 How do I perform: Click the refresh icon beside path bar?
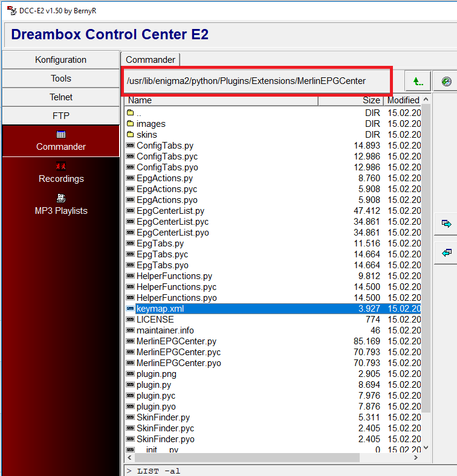point(447,81)
